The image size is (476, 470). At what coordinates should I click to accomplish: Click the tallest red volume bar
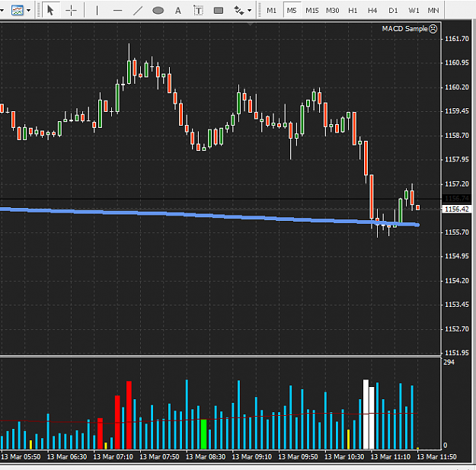click(129, 415)
